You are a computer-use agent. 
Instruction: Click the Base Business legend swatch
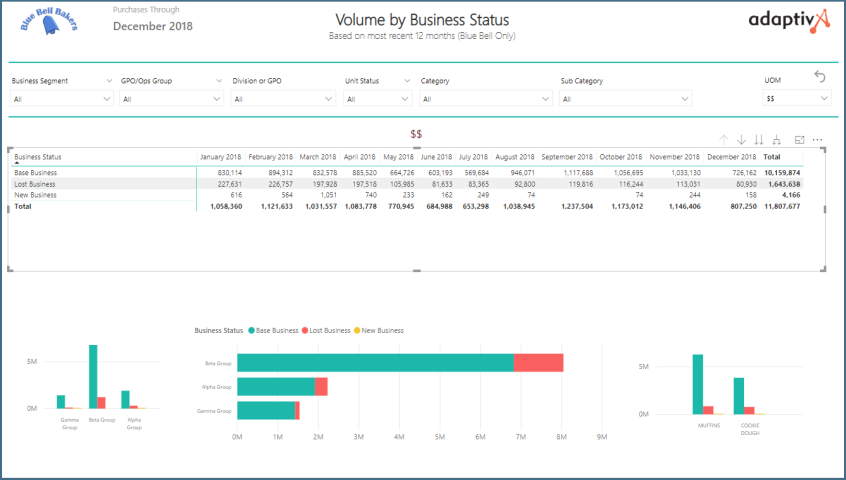tap(252, 330)
